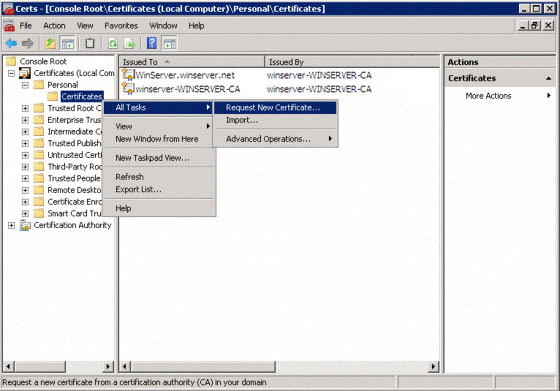Open the Window menu

(x=163, y=26)
